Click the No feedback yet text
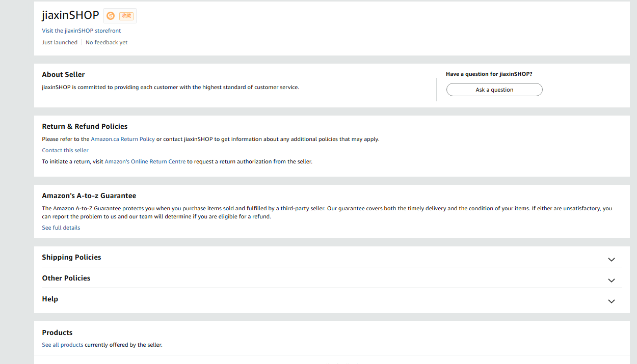 pyautogui.click(x=107, y=42)
